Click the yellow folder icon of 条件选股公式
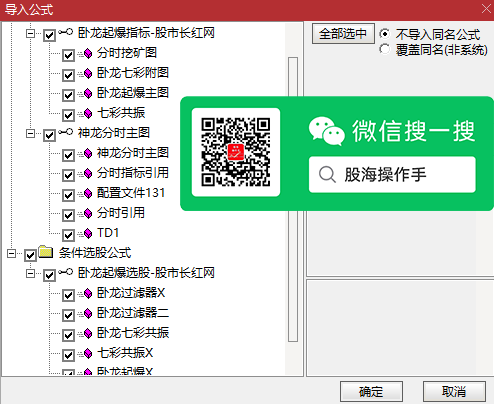 (x=46, y=252)
